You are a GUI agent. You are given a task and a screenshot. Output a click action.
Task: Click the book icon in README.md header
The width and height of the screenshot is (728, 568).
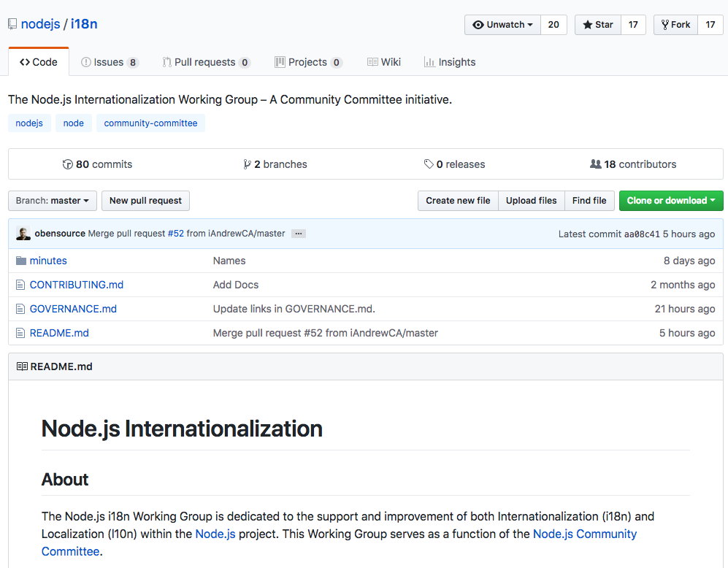pyautogui.click(x=22, y=366)
